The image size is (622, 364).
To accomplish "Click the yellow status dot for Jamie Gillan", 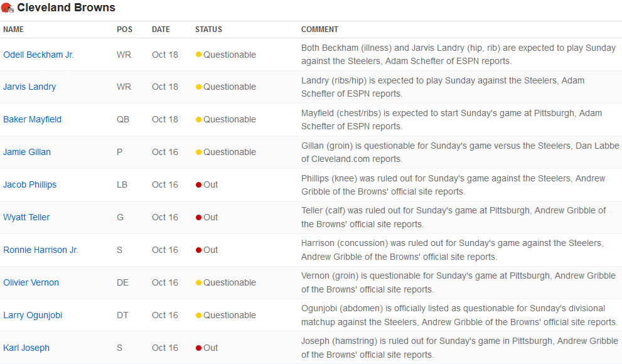I will click(199, 152).
